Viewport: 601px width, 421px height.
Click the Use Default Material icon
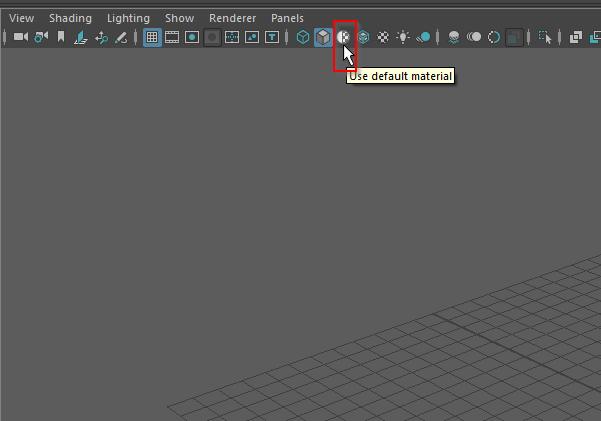click(x=343, y=37)
